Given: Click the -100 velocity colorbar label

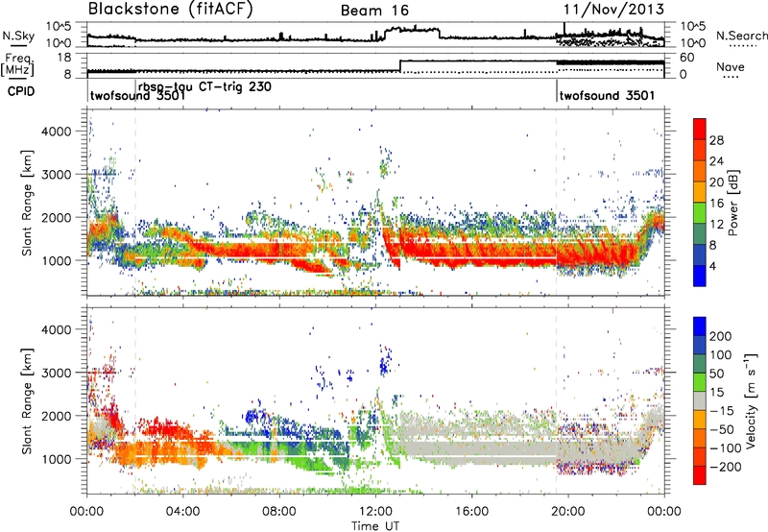Looking at the screenshot, I should [725, 448].
